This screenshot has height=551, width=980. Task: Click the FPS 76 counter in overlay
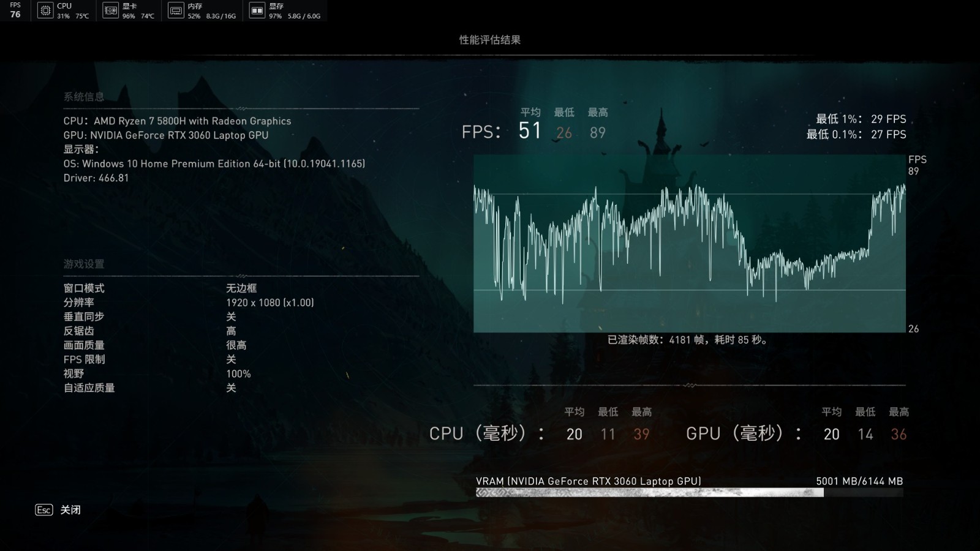point(15,10)
